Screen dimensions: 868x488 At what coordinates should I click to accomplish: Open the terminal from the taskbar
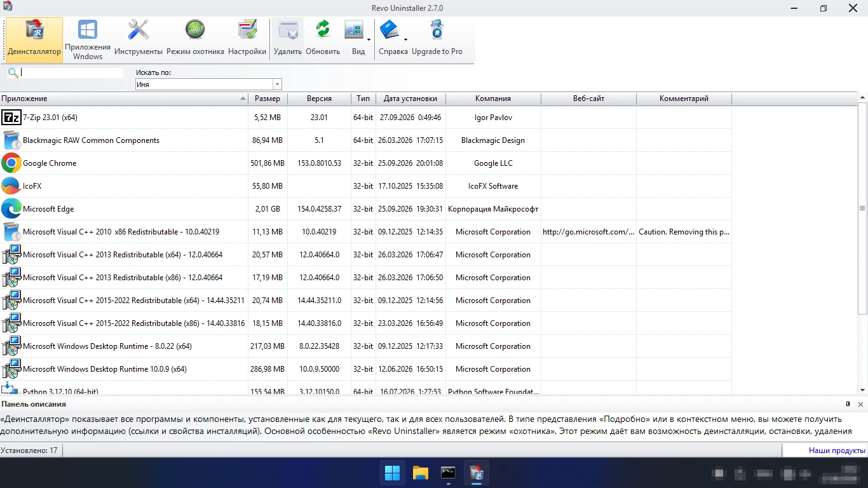tap(449, 473)
